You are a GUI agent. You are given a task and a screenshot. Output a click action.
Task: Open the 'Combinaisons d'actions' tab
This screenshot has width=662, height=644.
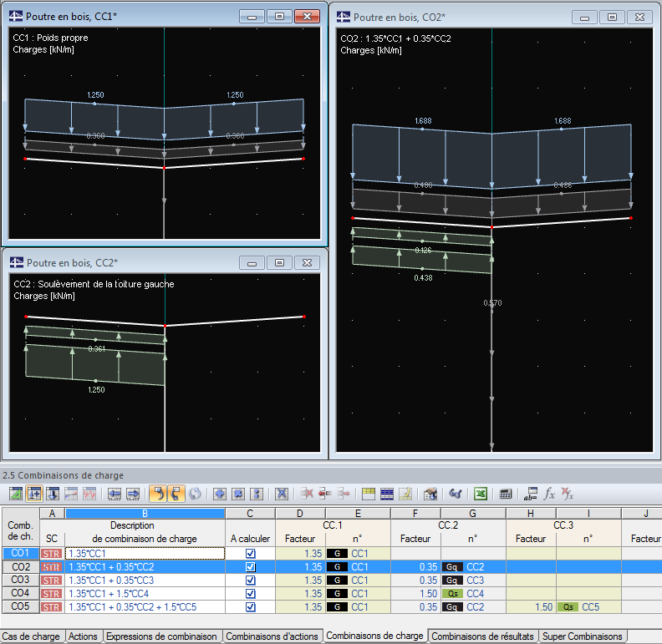click(272, 636)
